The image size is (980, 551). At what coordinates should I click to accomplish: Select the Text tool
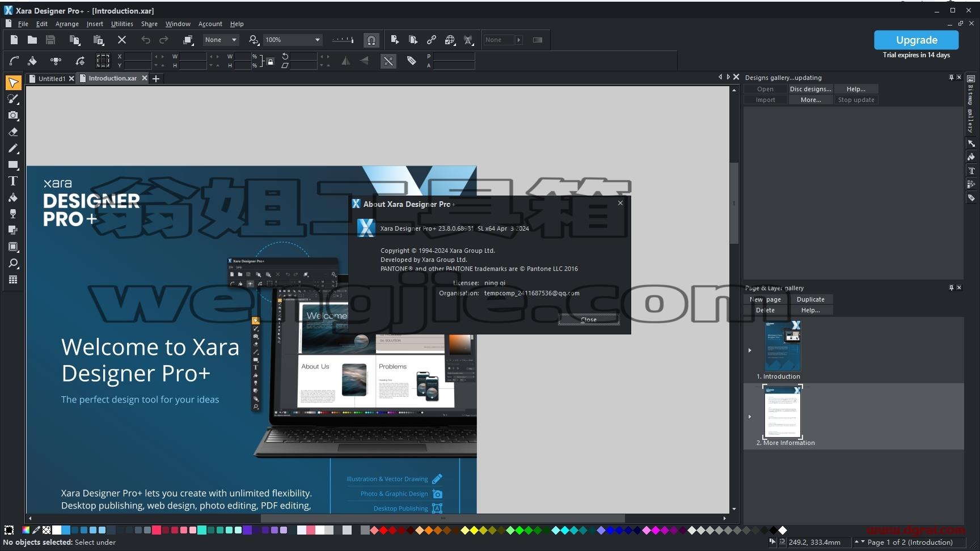tap(13, 181)
